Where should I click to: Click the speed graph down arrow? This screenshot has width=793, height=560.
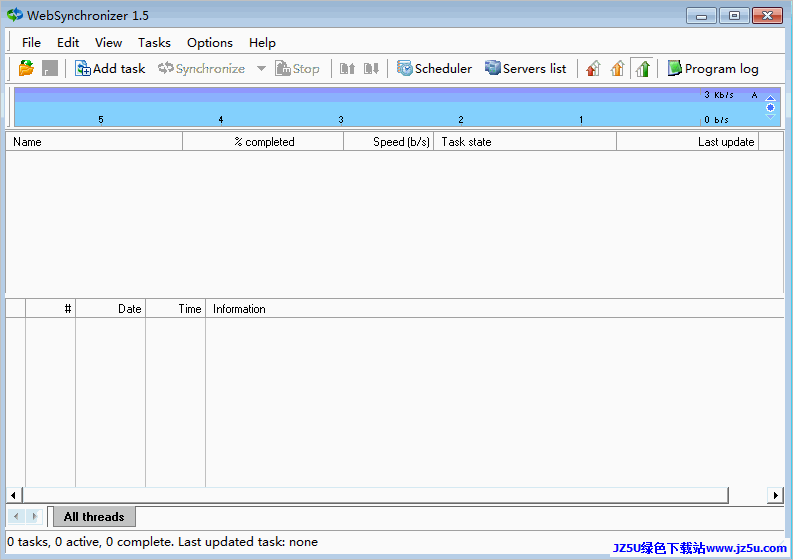tap(770, 117)
